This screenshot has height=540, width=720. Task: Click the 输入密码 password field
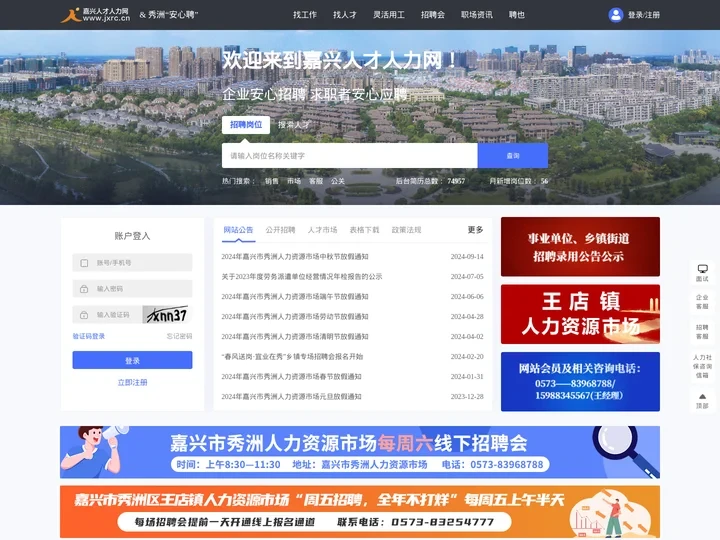point(132,289)
